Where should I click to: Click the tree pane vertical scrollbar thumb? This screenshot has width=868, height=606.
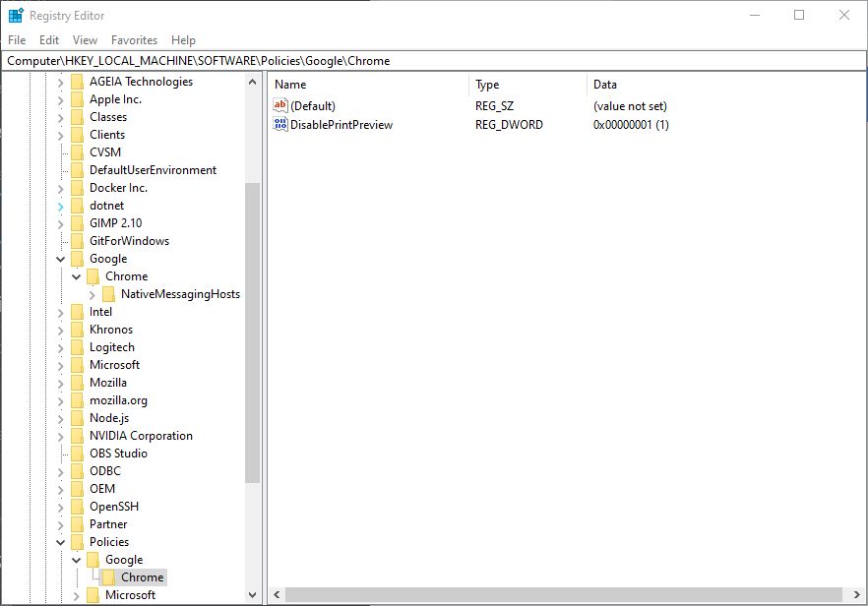[x=253, y=333]
